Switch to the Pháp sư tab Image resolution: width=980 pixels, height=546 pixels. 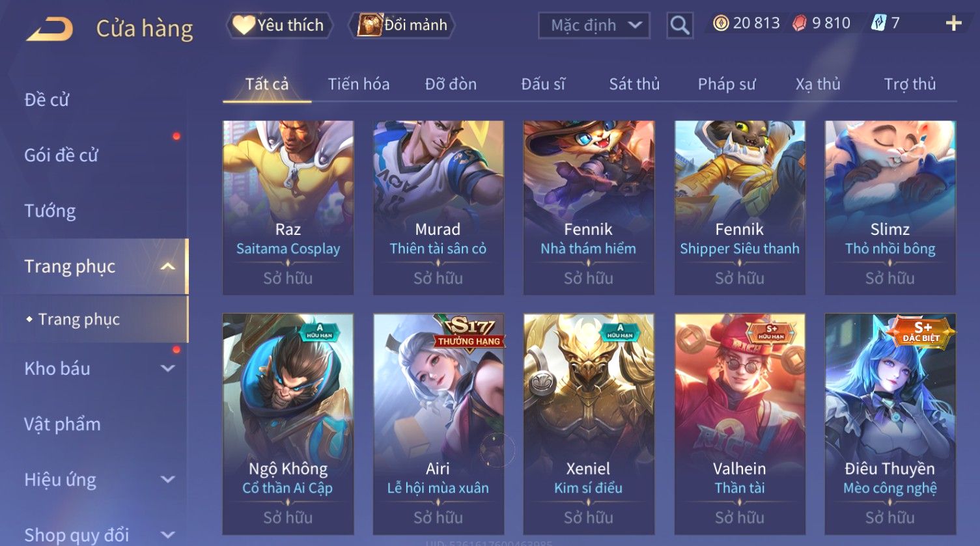[x=727, y=84]
